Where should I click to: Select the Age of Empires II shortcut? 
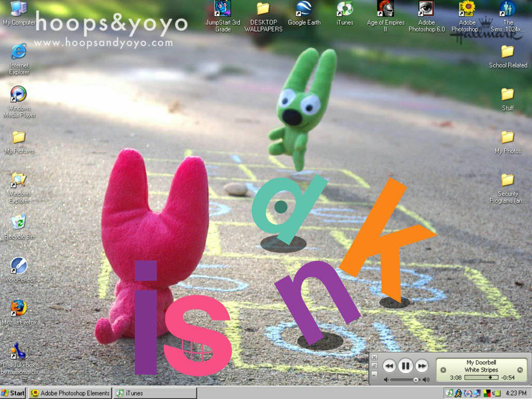(x=386, y=16)
